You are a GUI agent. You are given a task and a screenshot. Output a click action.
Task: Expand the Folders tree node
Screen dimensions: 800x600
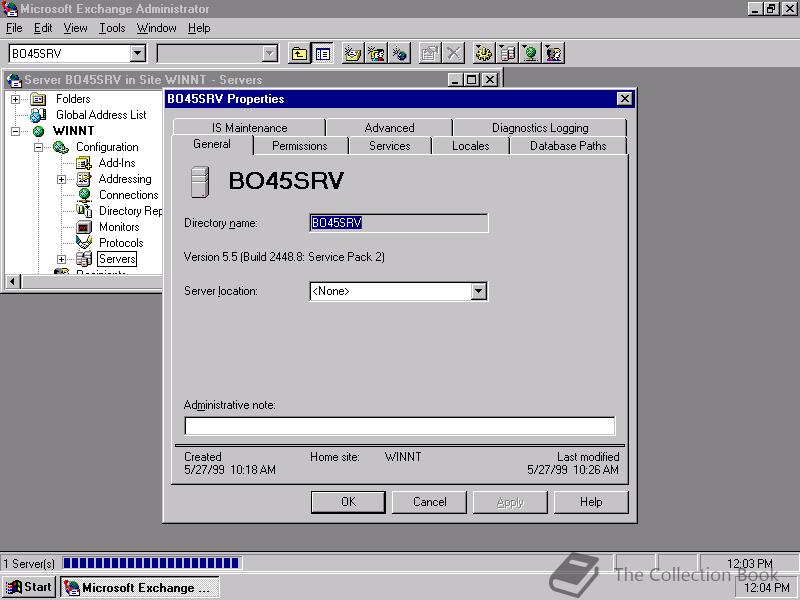pos(16,99)
